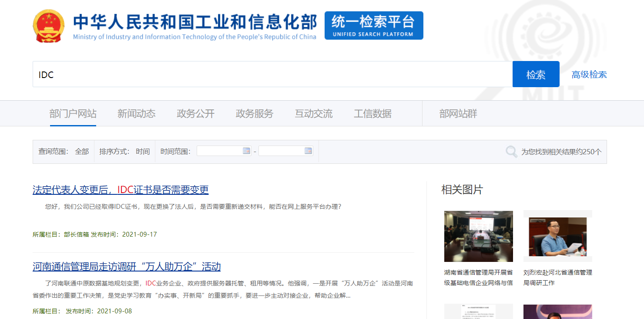Open calendar icon in end date field

[x=308, y=151]
